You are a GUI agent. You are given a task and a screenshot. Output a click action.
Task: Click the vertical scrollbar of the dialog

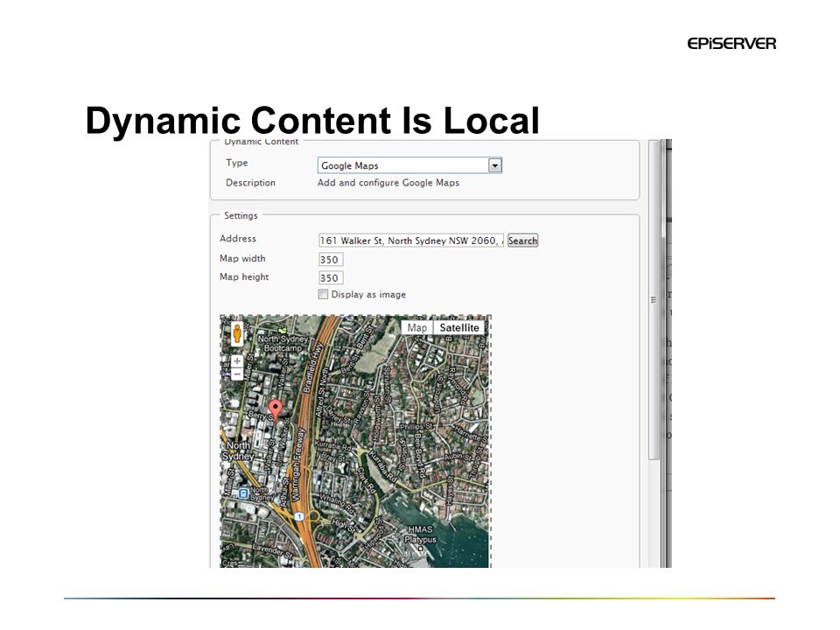pyautogui.click(x=654, y=300)
